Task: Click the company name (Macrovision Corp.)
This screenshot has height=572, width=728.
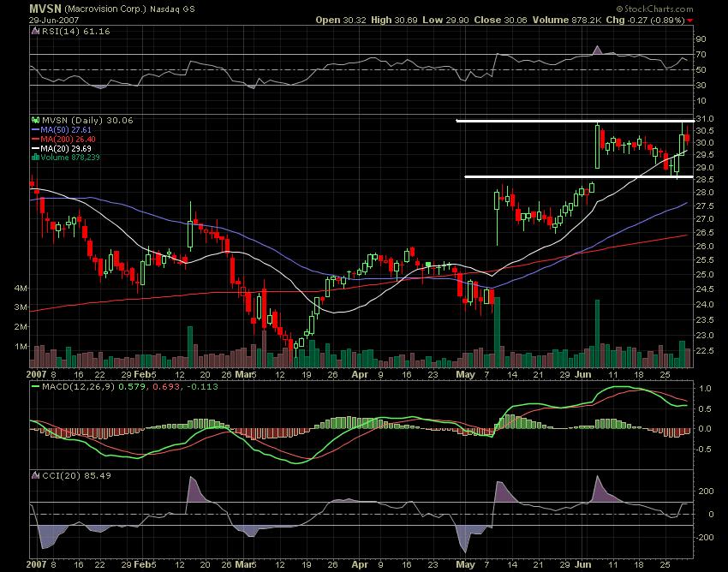Action: coord(105,9)
